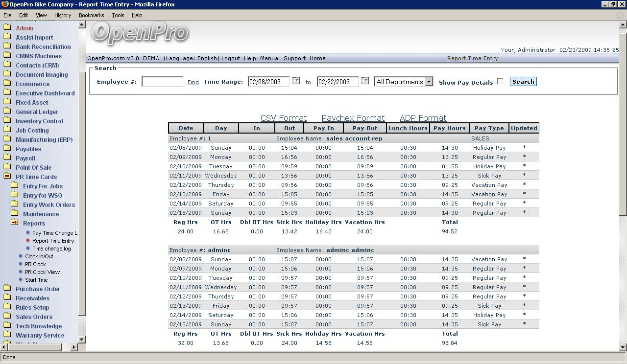Expand the Entry For Jobs folder
Image resolution: width=627 pixels, height=364 pixels.
pos(15,186)
